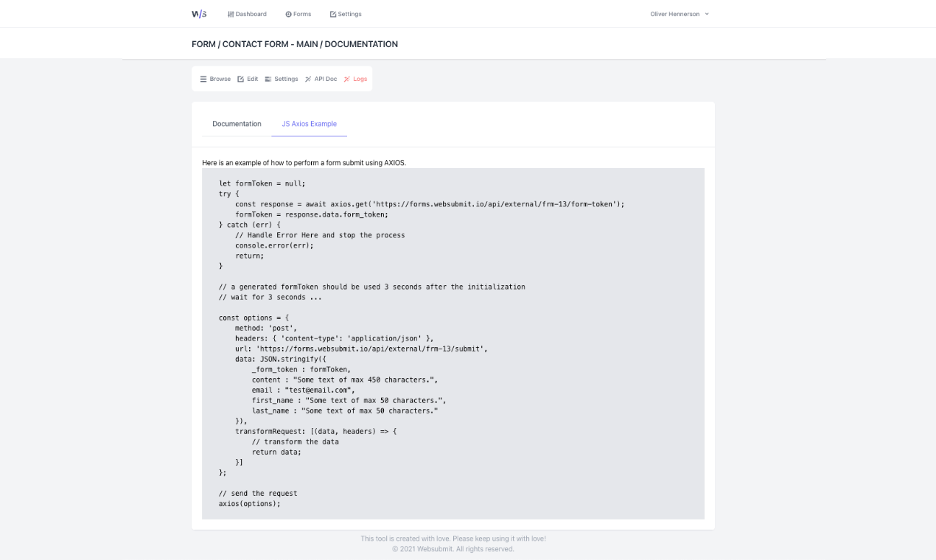Click Edit in the form toolbar

(x=253, y=79)
